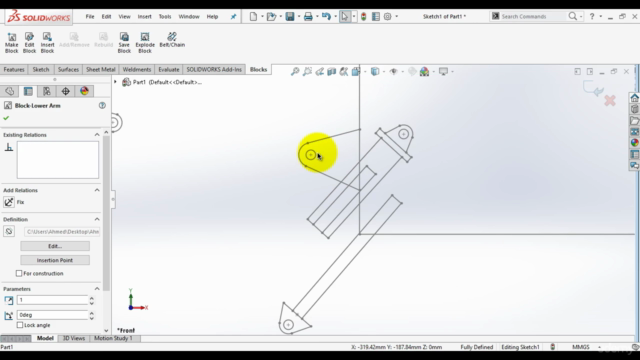Expand the Part1 tree node arrow
Image resolution: width=640 pixels, height=360 pixels.
click(116, 82)
